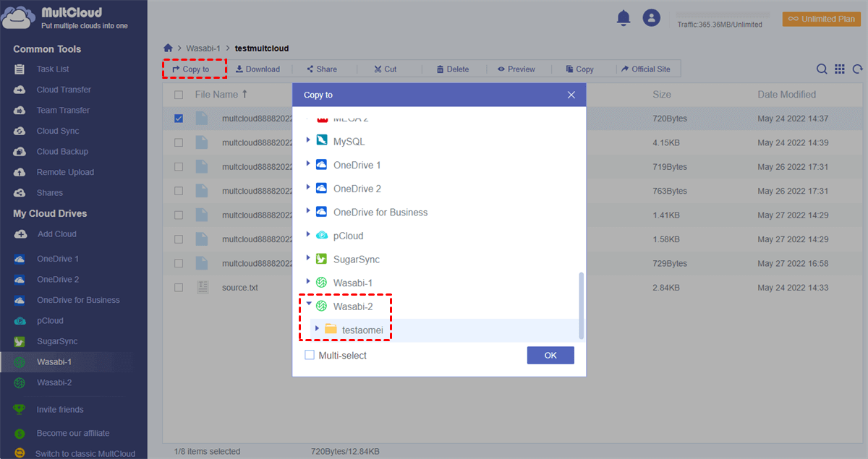Expand OneDrive 1 in Copy to tree
Screen dimensions: 868x459
click(309, 164)
